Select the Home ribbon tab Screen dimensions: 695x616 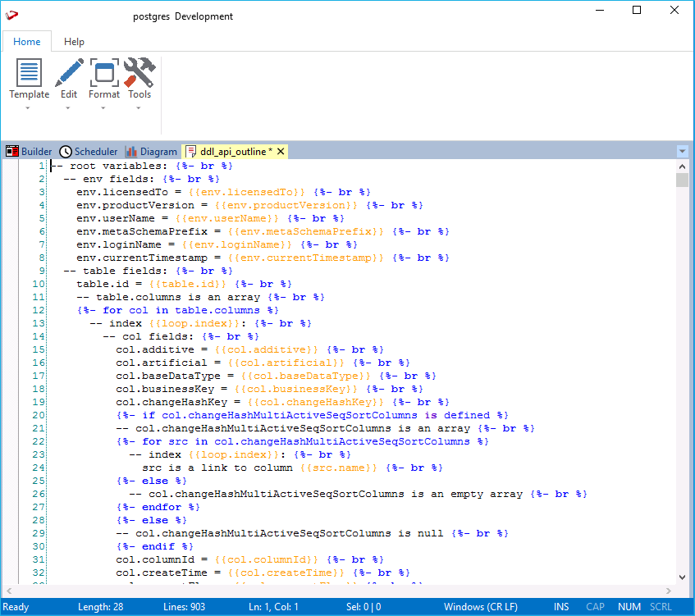click(26, 42)
